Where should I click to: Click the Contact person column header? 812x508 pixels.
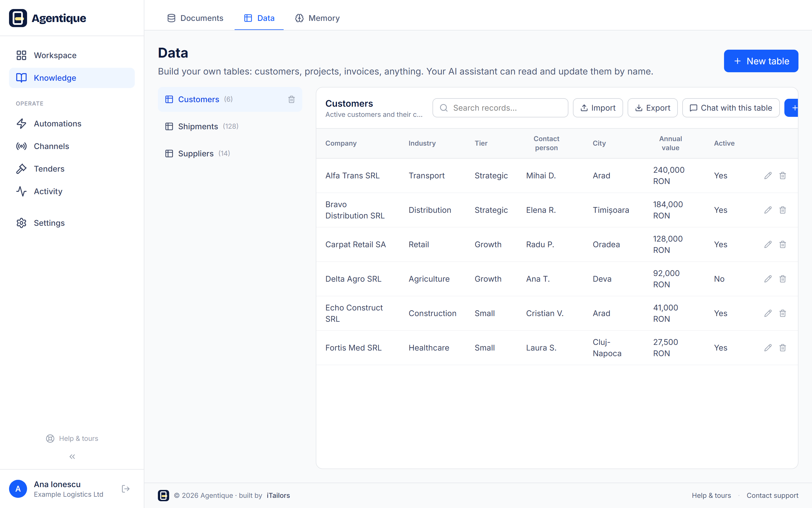(546, 143)
